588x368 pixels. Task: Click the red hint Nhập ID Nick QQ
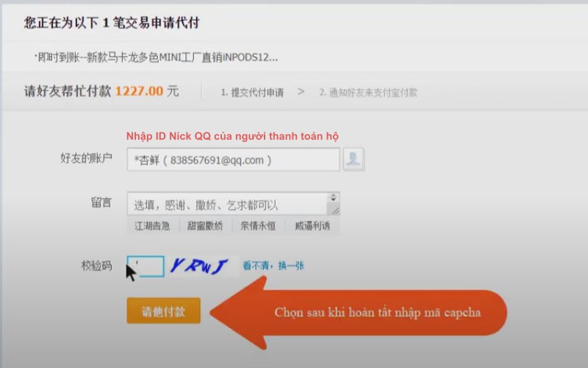(232, 136)
